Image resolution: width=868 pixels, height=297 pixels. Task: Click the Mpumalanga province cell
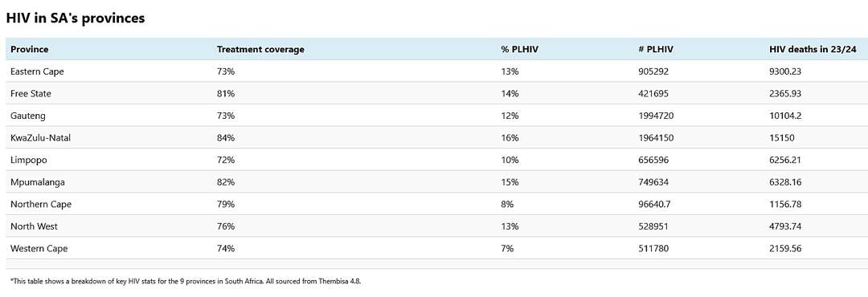(x=37, y=182)
